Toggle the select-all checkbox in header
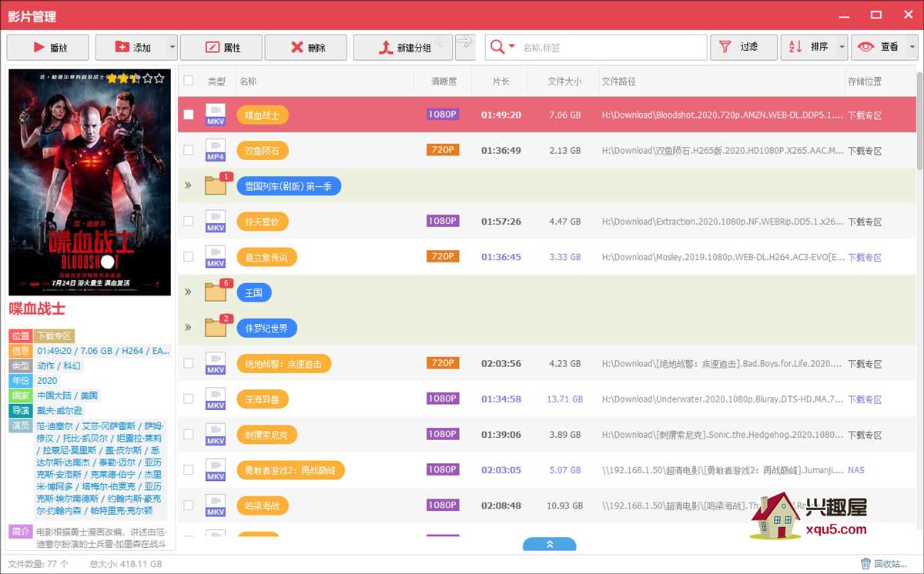 coord(189,80)
